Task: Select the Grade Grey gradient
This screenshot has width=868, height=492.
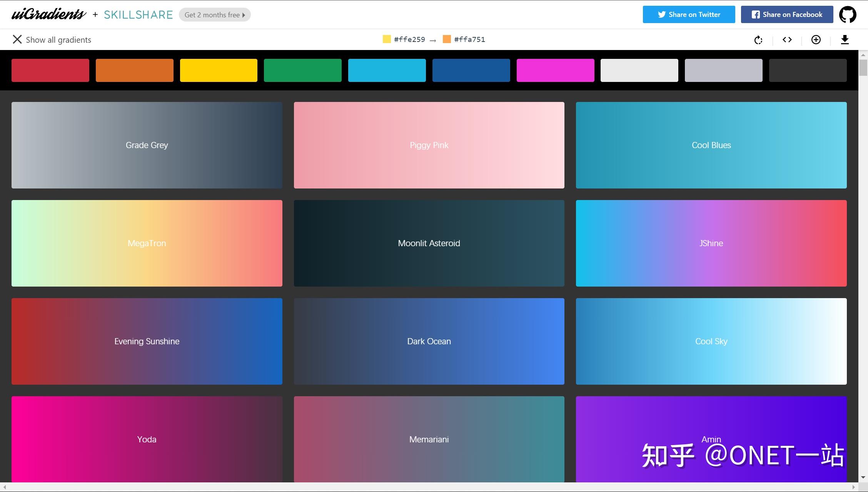Action: pos(147,145)
